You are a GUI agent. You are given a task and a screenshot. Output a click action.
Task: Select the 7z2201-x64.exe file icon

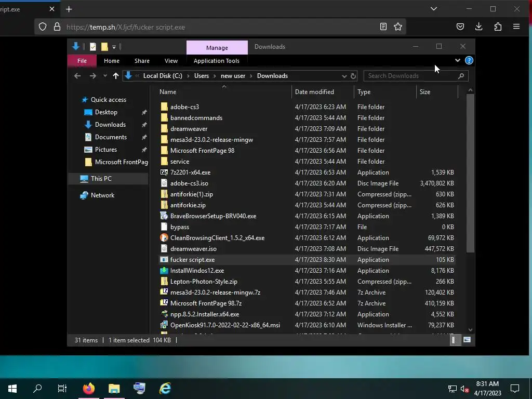tap(164, 172)
